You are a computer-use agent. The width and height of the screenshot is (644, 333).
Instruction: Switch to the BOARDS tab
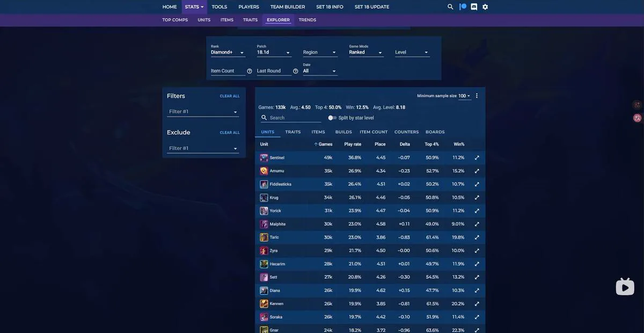tap(435, 132)
